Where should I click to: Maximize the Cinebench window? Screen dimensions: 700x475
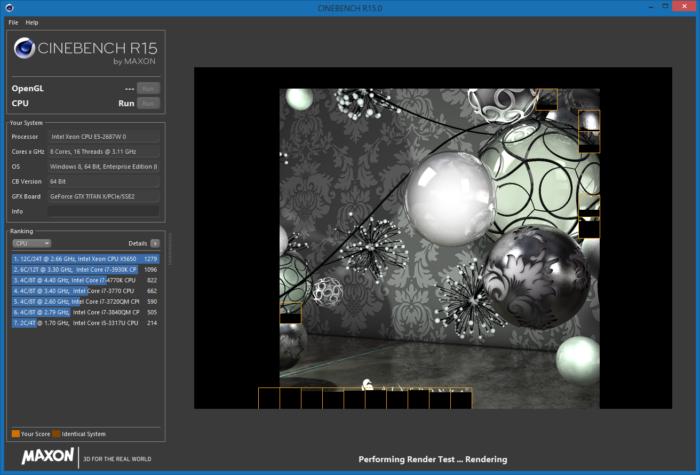pos(665,6)
